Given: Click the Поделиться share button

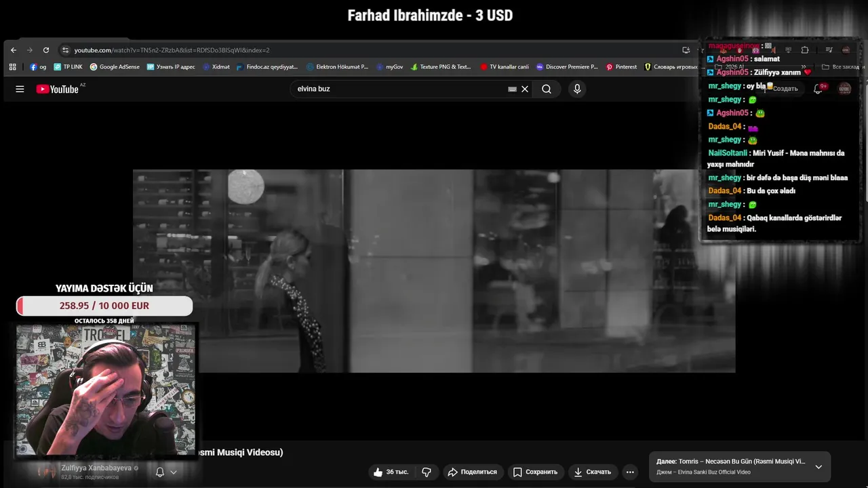Looking at the screenshot, I should 473,472.
